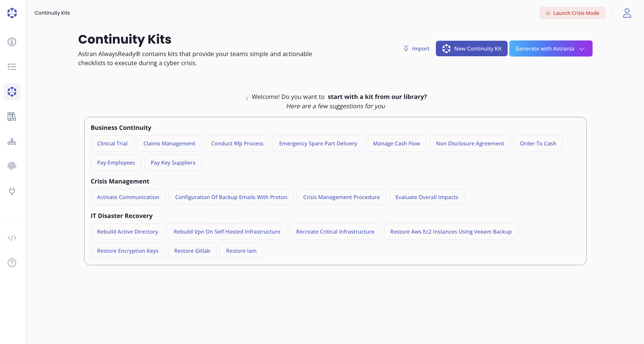
Task: Open the dashboard gauge icon in sidebar
Action: (x=12, y=42)
